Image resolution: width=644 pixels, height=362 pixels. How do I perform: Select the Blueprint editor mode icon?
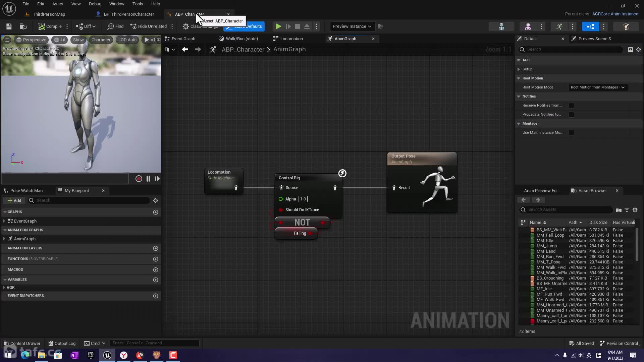pyautogui.click(x=590, y=26)
